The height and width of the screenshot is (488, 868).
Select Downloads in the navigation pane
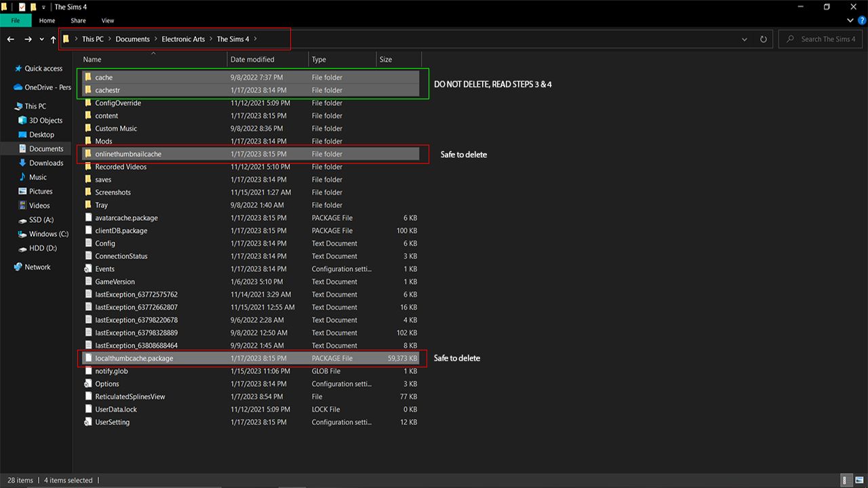[x=46, y=163]
